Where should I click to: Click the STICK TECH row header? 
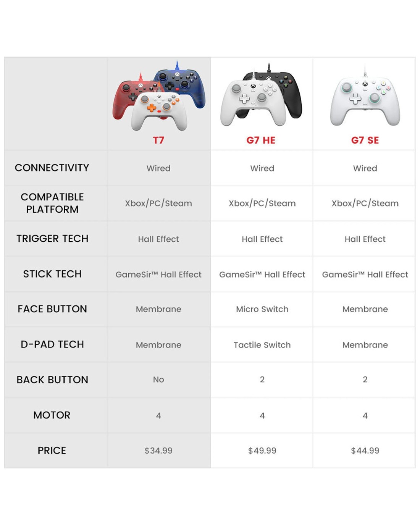pos(52,274)
